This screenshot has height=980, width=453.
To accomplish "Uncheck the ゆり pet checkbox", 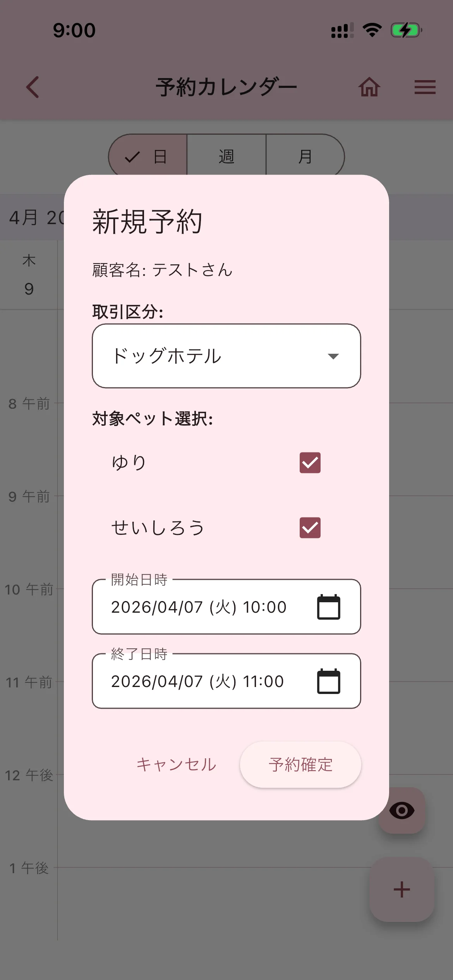I will 310,463.
